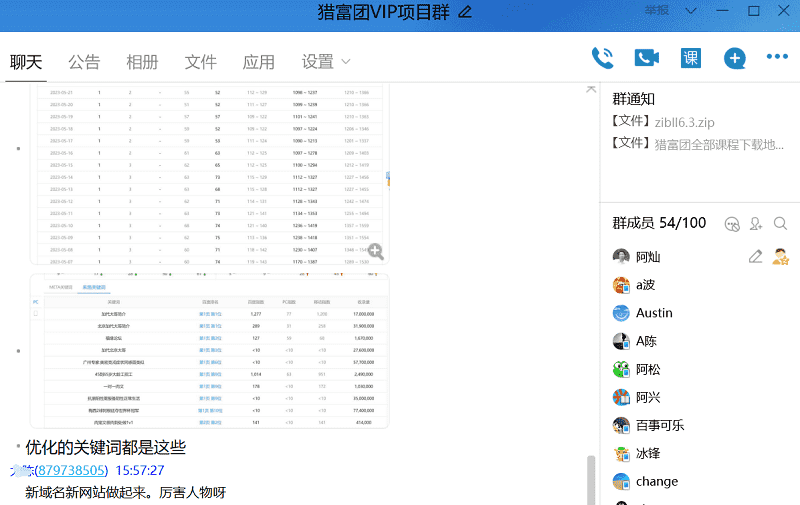Invite a new member to the group
The height and width of the screenshot is (505, 800).
tap(756, 223)
